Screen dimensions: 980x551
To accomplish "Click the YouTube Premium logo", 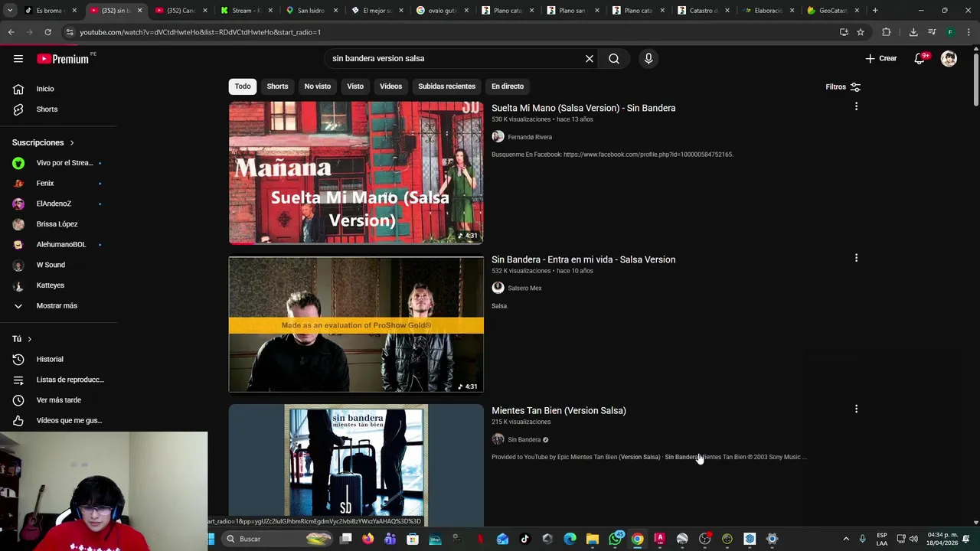I will pyautogui.click(x=63, y=59).
